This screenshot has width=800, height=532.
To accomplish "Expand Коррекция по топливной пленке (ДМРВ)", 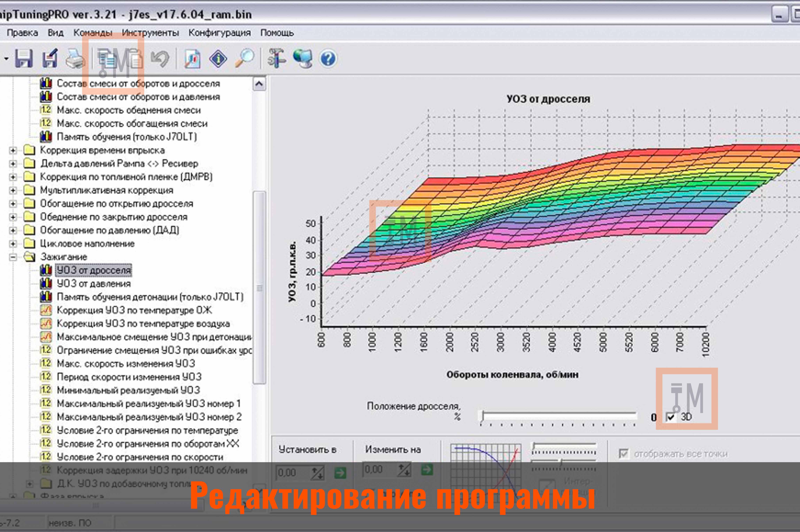I will [x=13, y=177].
